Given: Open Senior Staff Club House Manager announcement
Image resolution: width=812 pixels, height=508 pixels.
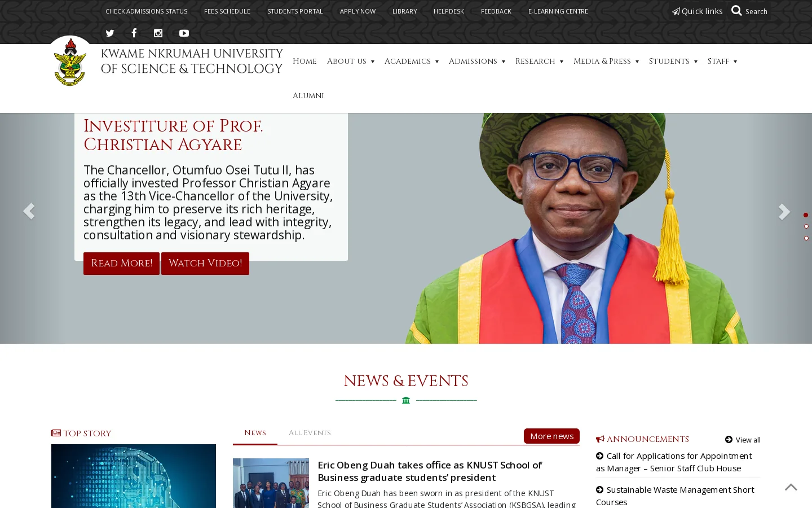Looking at the screenshot, I should 674,462.
